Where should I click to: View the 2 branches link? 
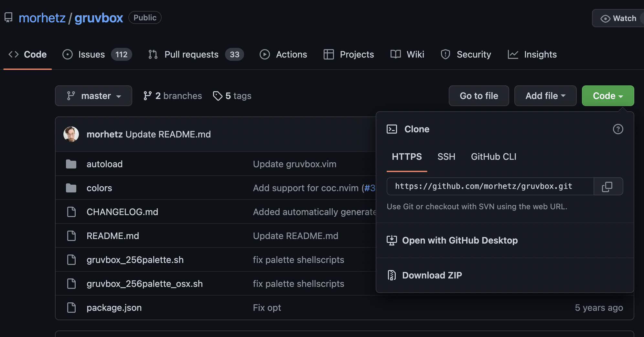coord(173,96)
